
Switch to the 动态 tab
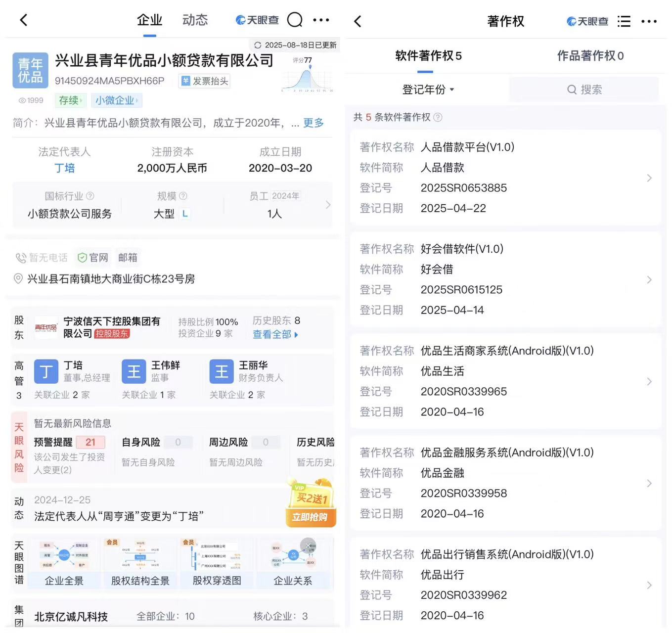click(x=195, y=20)
